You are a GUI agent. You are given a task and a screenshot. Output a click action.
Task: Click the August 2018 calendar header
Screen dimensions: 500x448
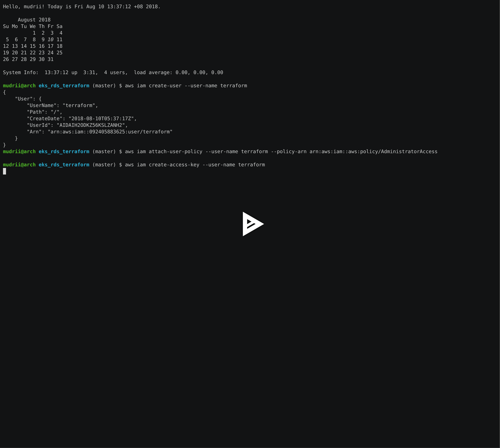point(34,20)
